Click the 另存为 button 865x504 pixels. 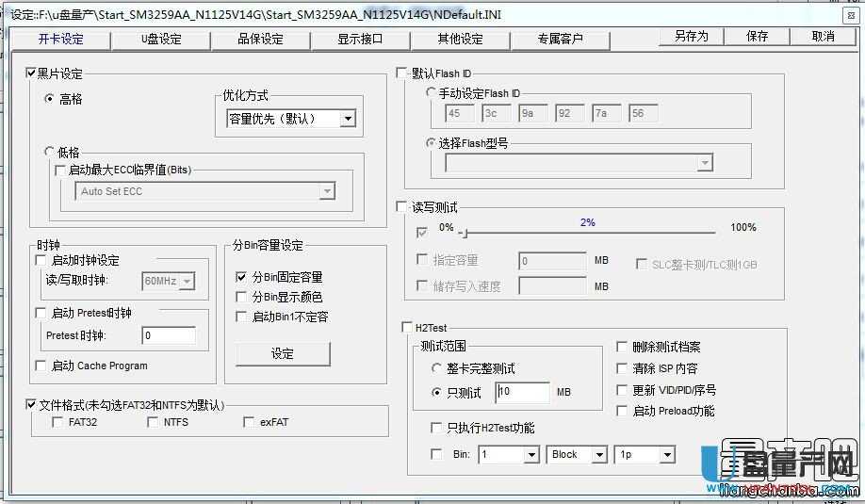point(691,37)
